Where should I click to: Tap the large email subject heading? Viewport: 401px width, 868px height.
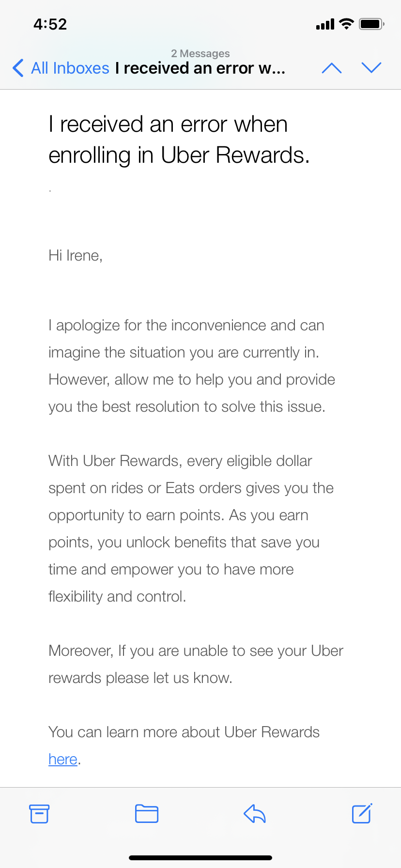pyautogui.click(x=179, y=139)
